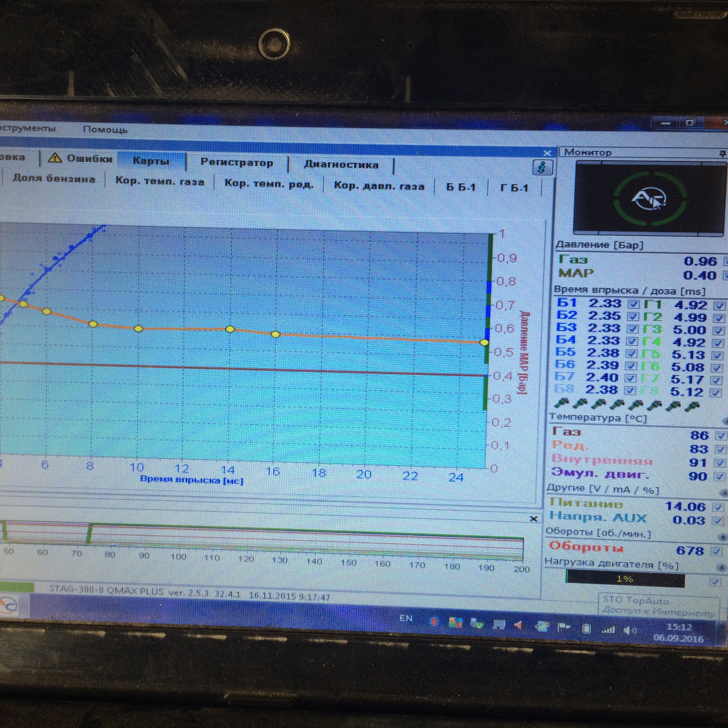Screen dimensions: 728x728
Task: Click the gas/petrol switch icon in Monitor
Action: [648, 199]
